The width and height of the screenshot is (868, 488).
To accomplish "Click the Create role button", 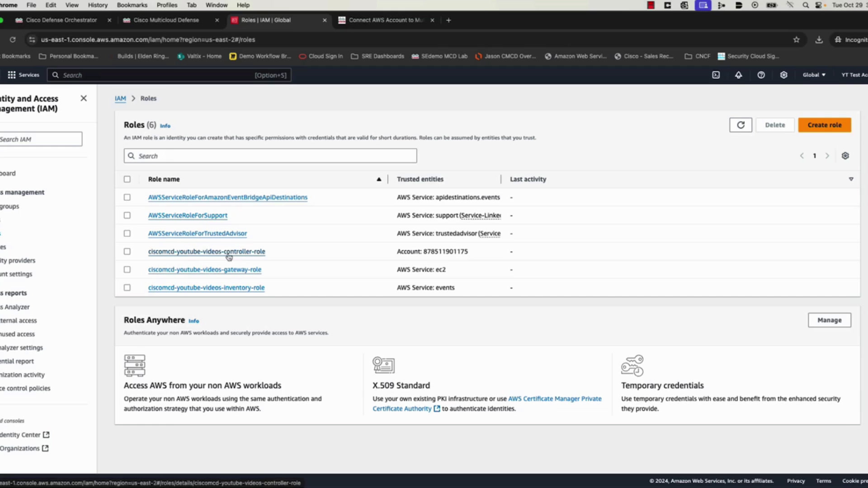I will click(x=825, y=125).
